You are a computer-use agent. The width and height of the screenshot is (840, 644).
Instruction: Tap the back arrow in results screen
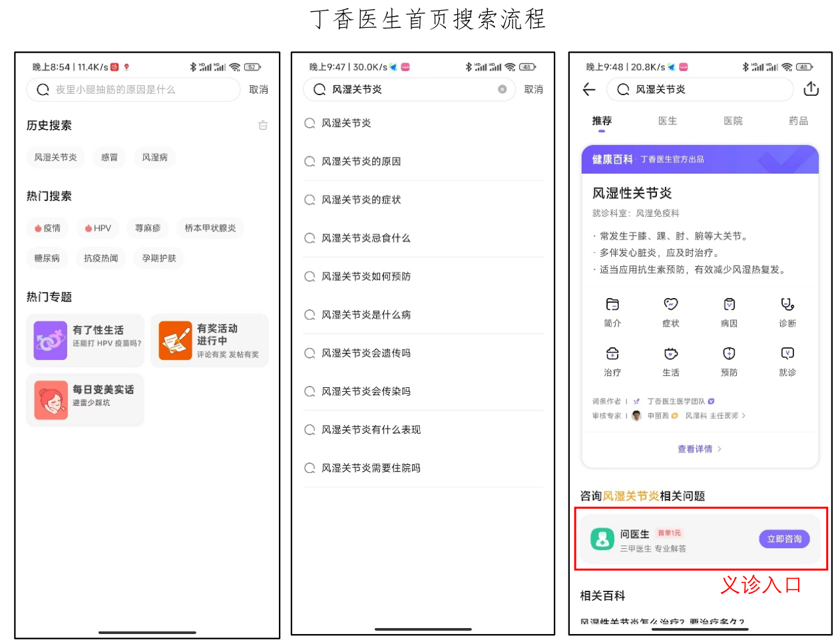tap(589, 89)
